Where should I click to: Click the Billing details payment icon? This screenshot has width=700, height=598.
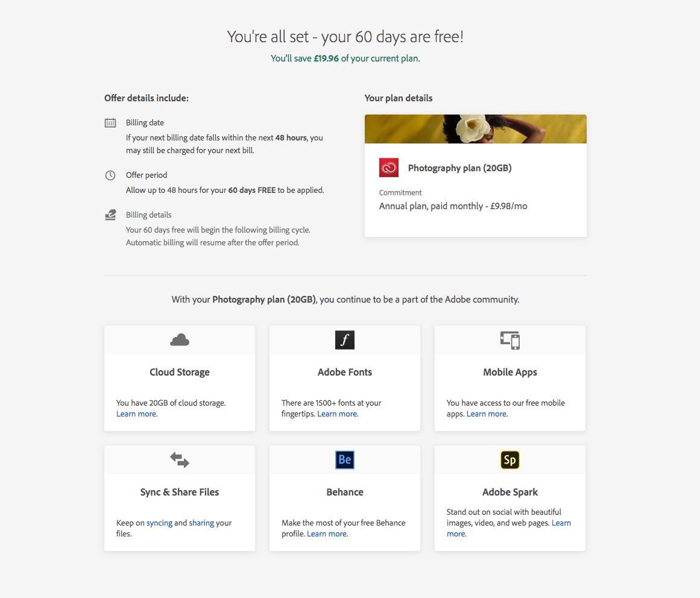(110, 215)
